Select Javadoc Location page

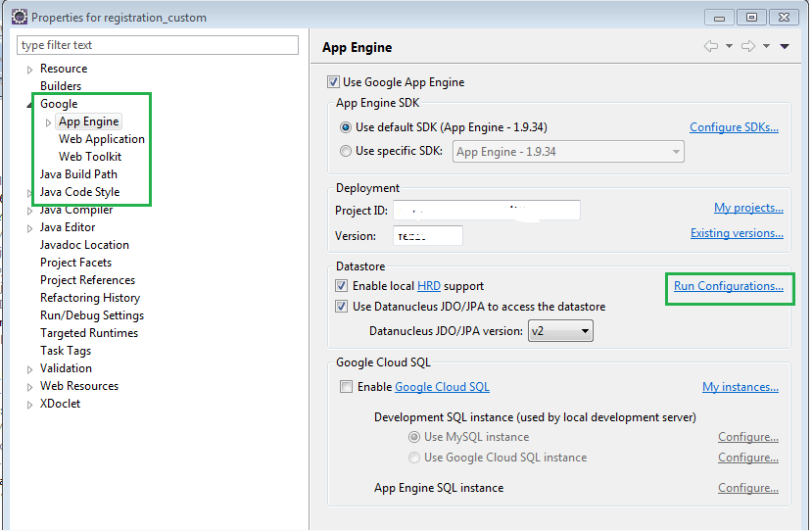tap(84, 245)
